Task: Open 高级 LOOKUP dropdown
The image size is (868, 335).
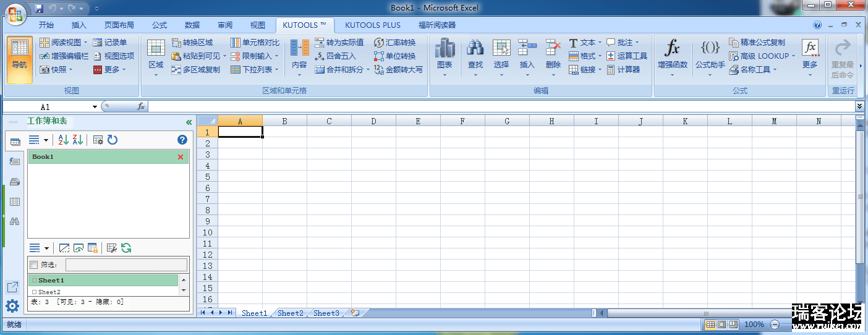Action: pos(762,56)
